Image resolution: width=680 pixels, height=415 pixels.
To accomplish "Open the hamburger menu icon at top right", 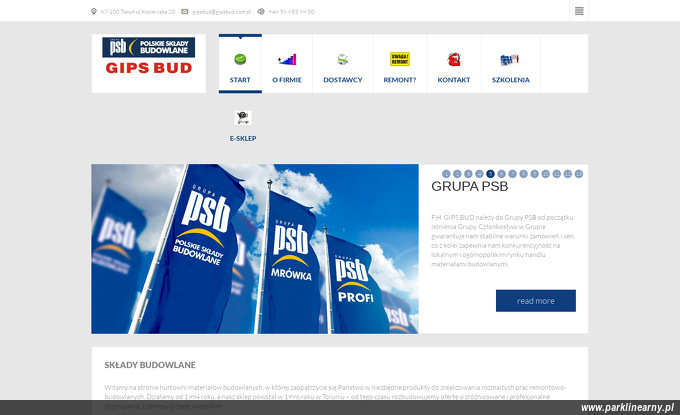I will coord(579,11).
